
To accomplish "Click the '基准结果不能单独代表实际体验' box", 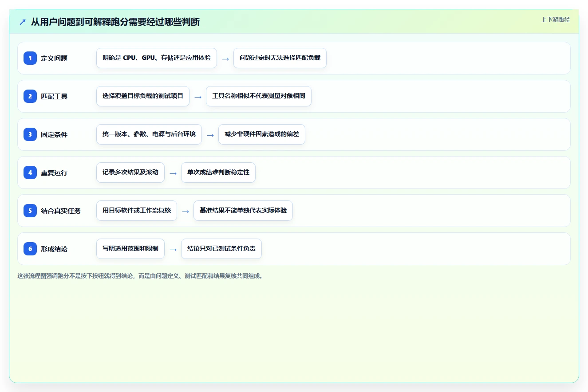I will 243,211.
